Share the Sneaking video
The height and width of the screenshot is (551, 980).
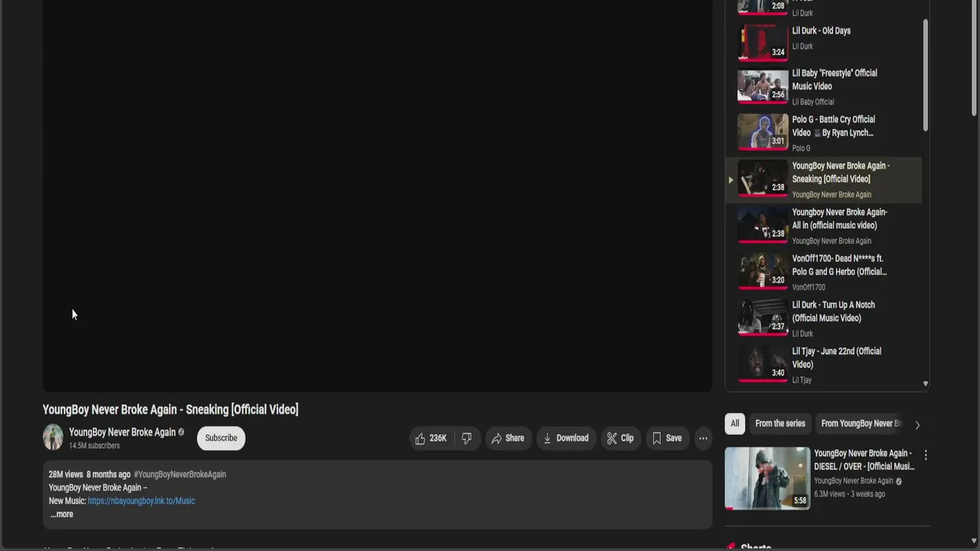click(x=508, y=439)
